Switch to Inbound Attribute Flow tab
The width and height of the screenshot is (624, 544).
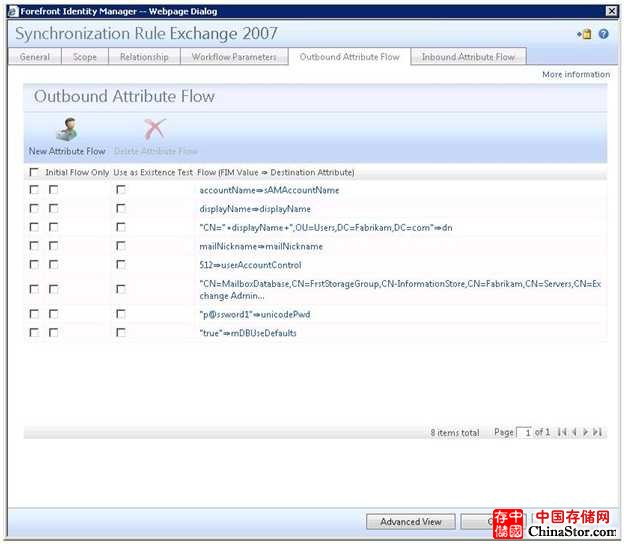click(x=468, y=57)
